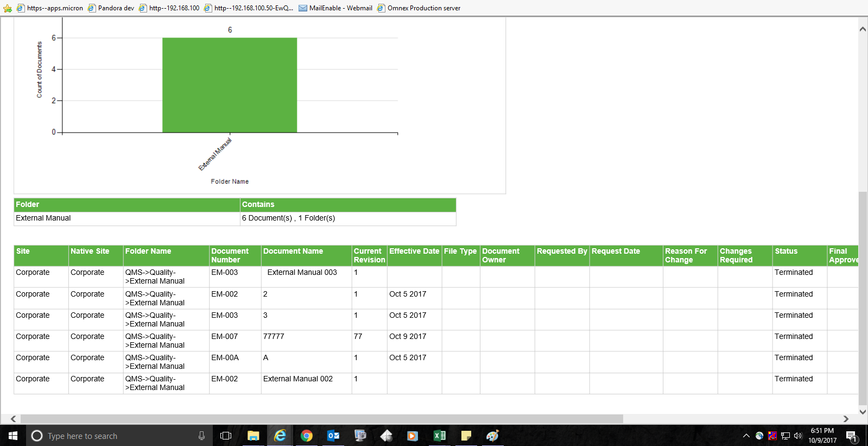Click the Status column header

(800, 255)
